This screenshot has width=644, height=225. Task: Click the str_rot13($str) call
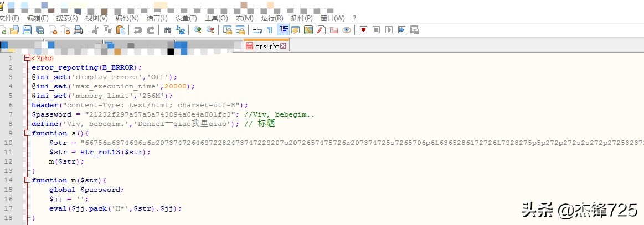click(115, 152)
